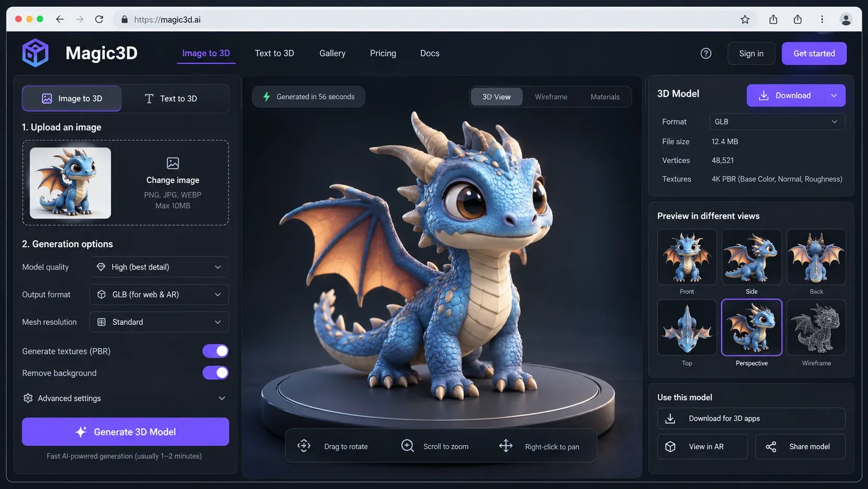Click Change image picture icon
The image size is (868, 489).
click(x=173, y=163)
